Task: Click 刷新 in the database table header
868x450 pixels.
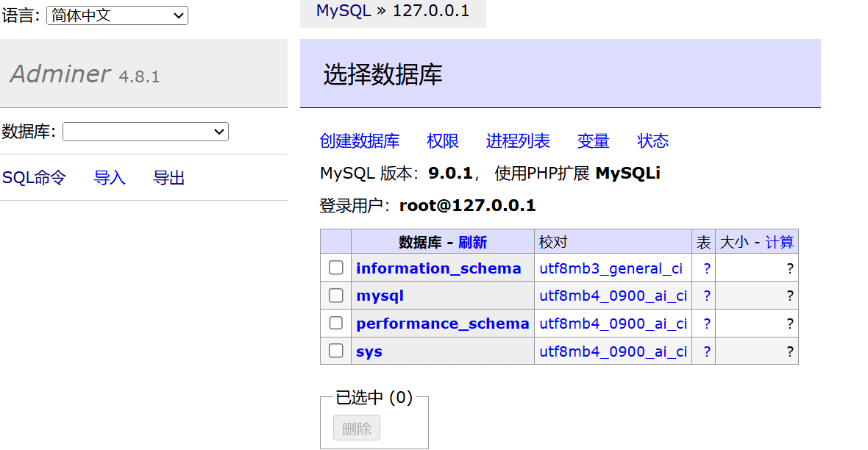Action: 473,243
